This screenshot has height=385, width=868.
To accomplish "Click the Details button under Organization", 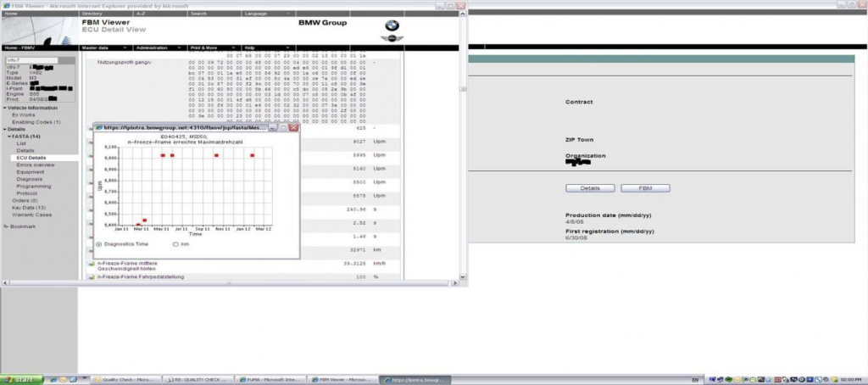I will [x=590, y=187].
